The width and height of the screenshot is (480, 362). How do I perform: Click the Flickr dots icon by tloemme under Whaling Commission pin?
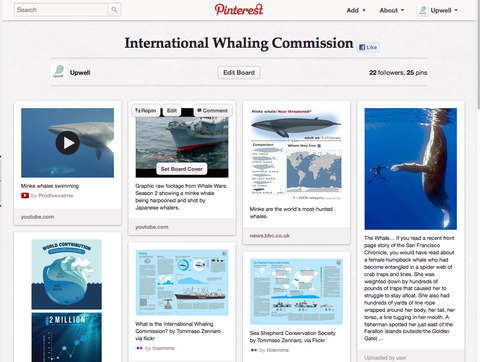[139, 348]
